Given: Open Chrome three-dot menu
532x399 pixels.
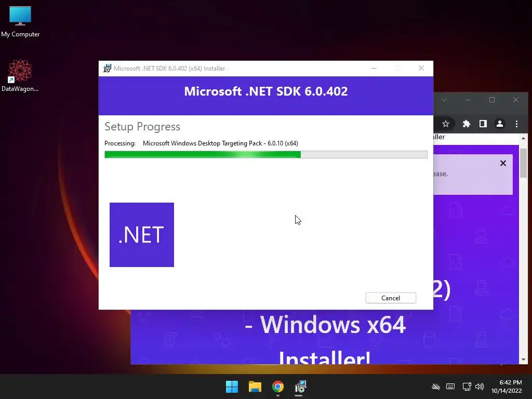Looking at the screenshot, I should click(516, 124).
